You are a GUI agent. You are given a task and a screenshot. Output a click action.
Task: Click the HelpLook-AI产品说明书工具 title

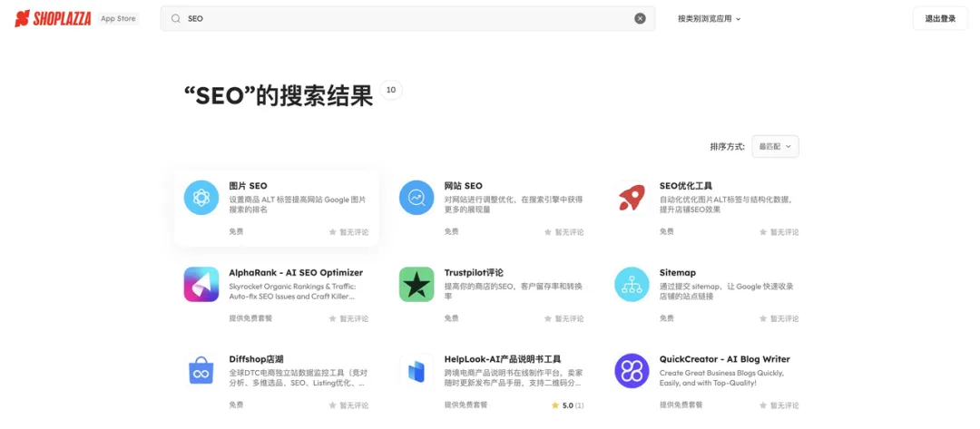[503, 359]
